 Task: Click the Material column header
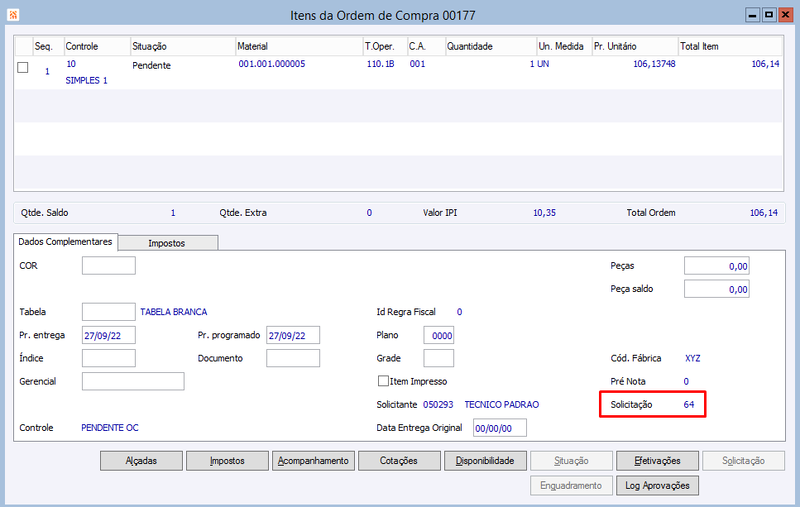click(299, 46)
